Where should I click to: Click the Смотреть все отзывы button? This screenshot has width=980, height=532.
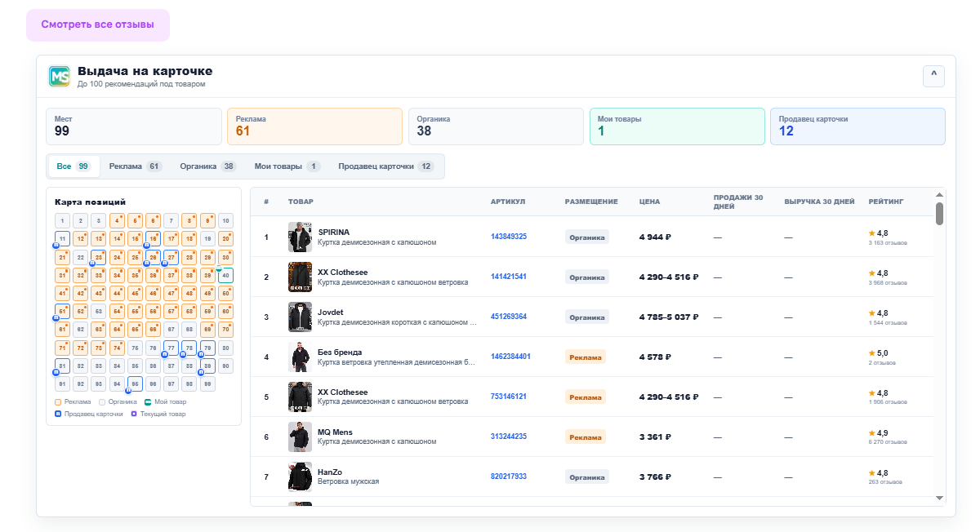[98, 24]
